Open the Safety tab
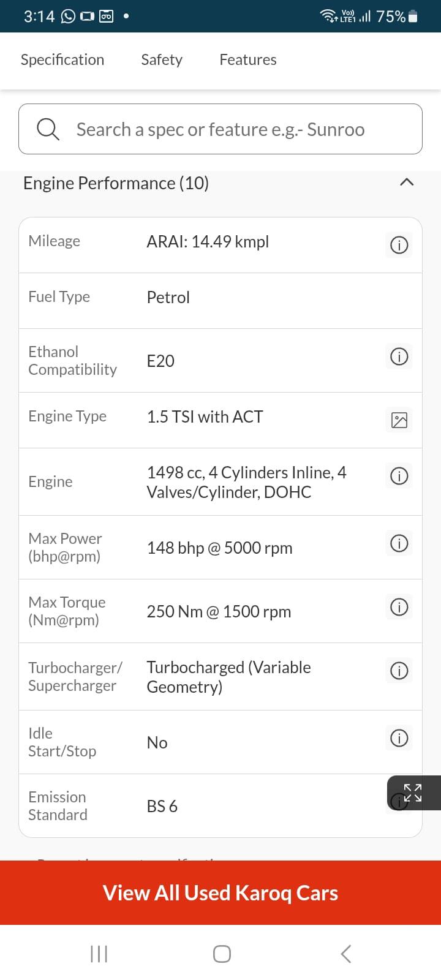 pyautogui.click(x=162, y=59)
